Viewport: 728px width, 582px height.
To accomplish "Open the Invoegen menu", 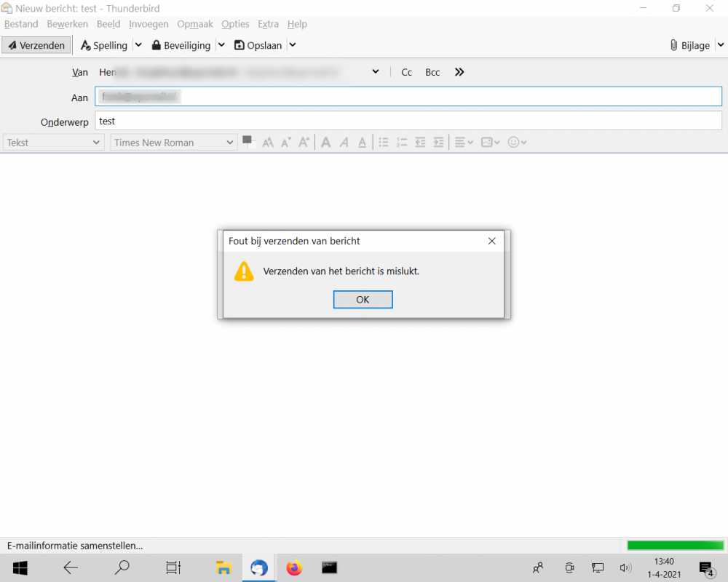I will coord(149,24).
